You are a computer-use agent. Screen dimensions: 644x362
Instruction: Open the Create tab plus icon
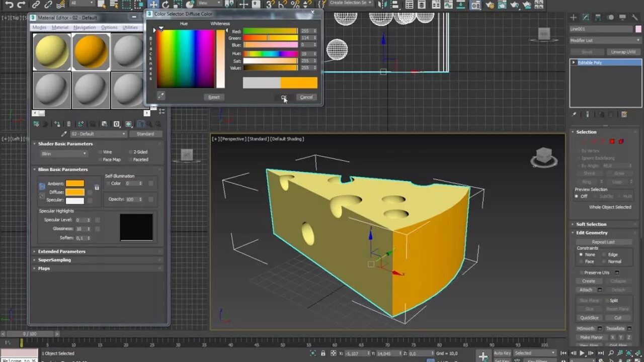click(574, 17)
